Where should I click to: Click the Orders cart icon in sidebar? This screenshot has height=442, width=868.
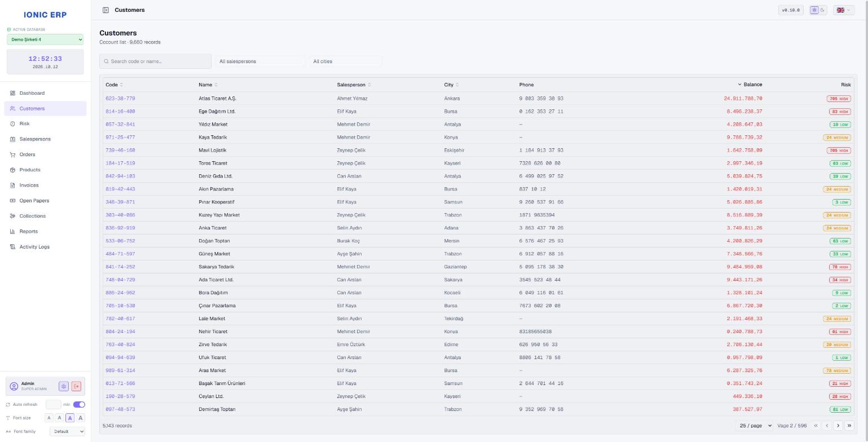click(12, 154)
